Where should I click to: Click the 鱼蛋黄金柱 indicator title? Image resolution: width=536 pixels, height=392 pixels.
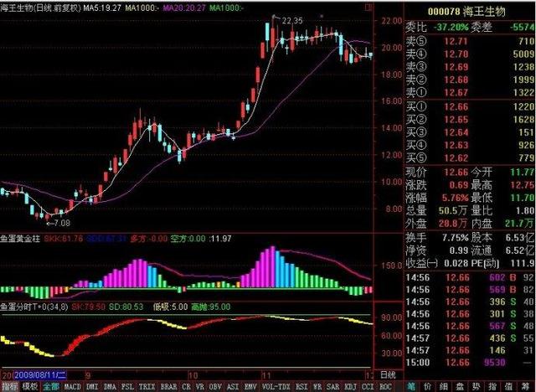tap(20, 239)
